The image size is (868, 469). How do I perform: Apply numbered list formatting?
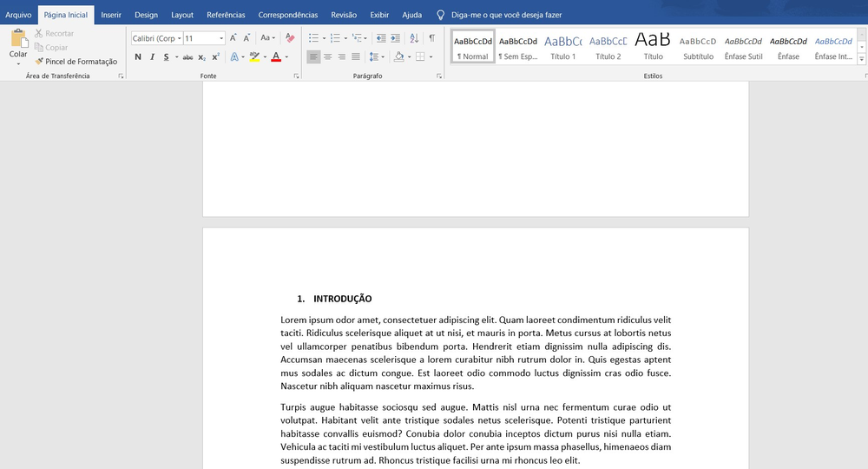coord(335,37)
